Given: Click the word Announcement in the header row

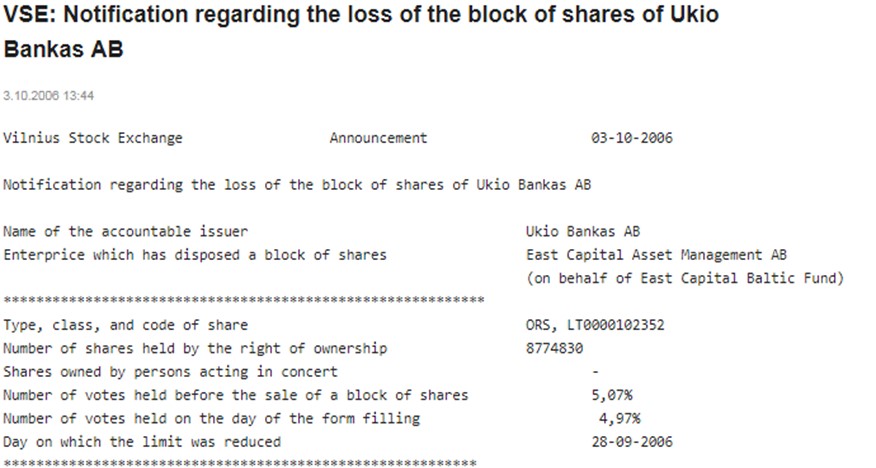Looking at the screenshot, I should (x=378, y=138).
